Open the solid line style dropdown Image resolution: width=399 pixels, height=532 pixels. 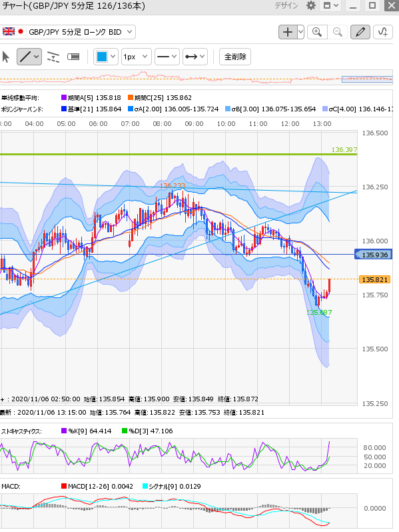tap(167, 57)
